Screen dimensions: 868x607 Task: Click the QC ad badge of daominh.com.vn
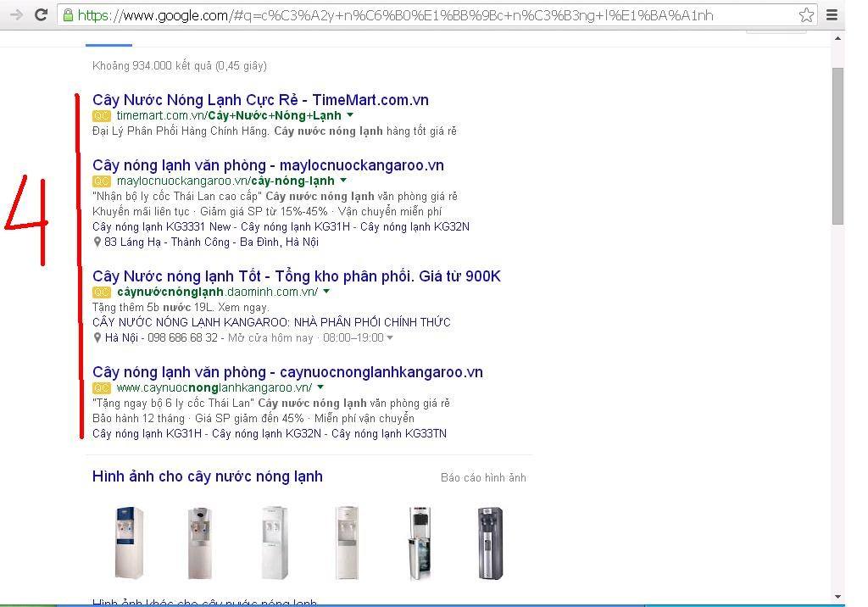click(102, 292)
